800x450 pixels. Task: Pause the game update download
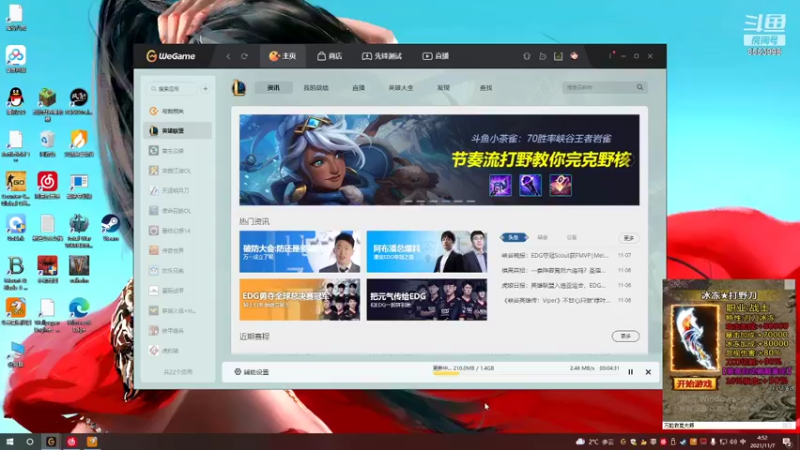[631, 372]
